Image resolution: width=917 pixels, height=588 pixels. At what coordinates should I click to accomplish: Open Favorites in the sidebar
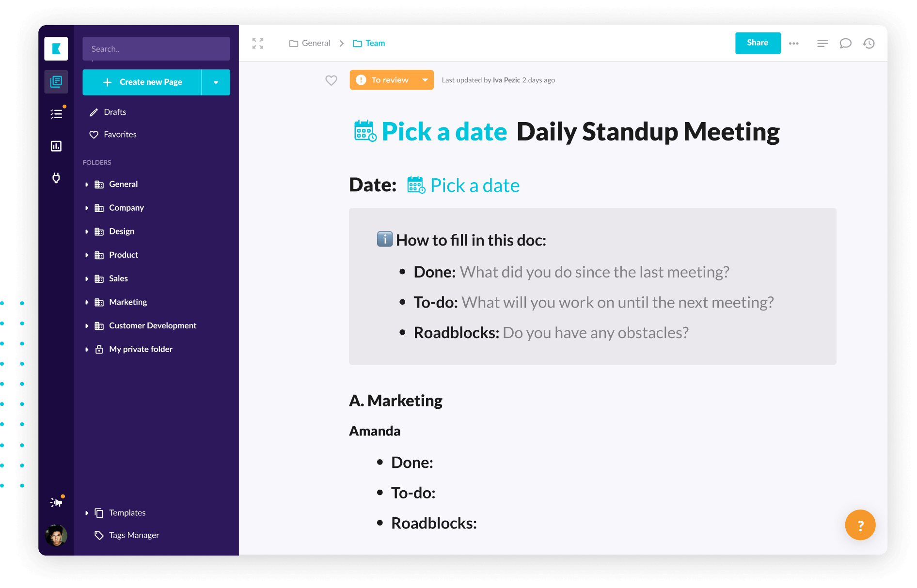(x=120, y=134)
